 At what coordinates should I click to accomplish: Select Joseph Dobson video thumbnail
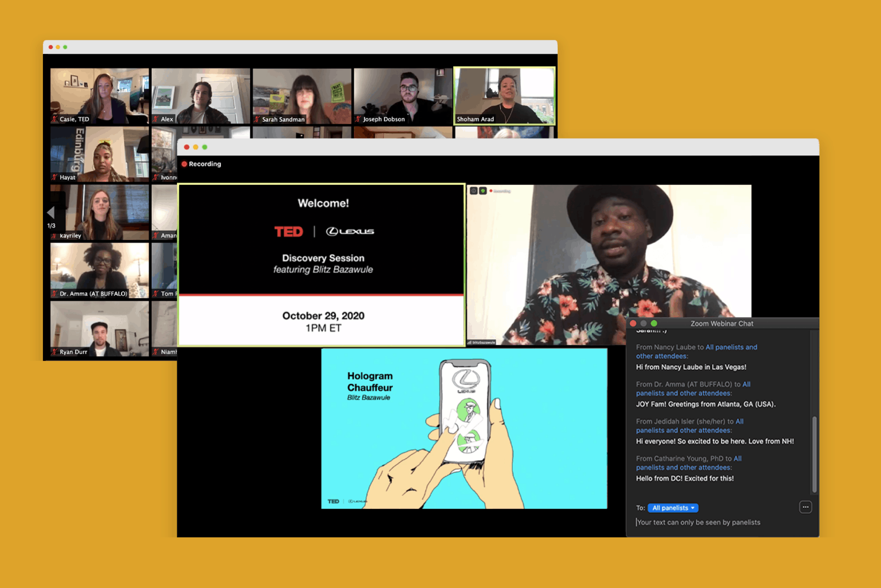pos(403,96)
